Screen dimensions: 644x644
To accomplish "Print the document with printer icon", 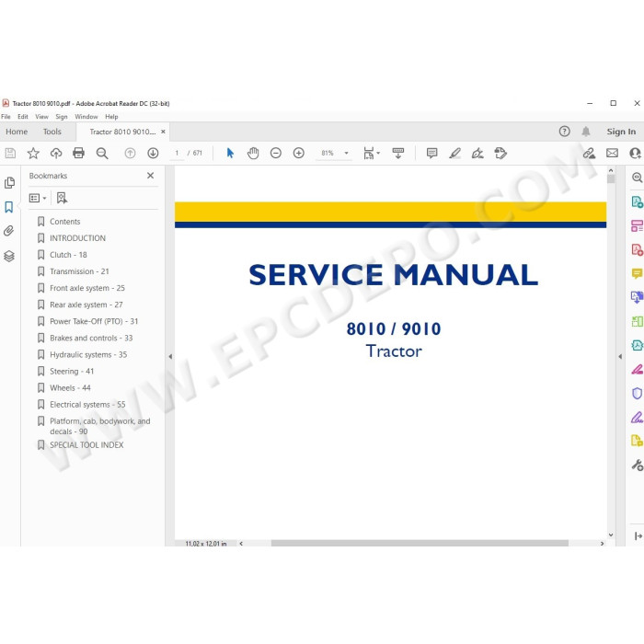I will tap(78, 154).
